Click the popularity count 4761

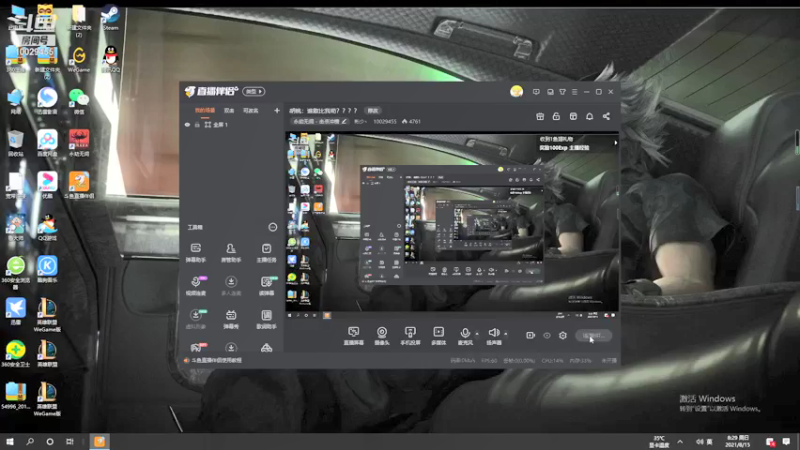point(411,121)
